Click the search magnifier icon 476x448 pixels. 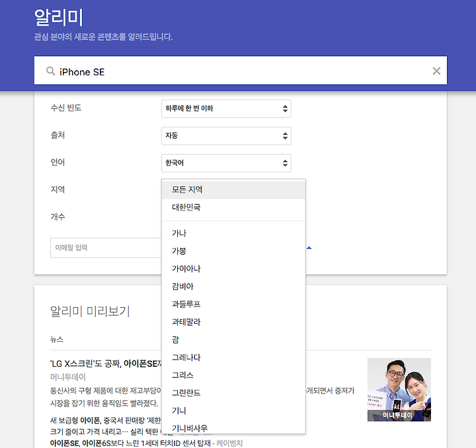click(x=50, y=71)
